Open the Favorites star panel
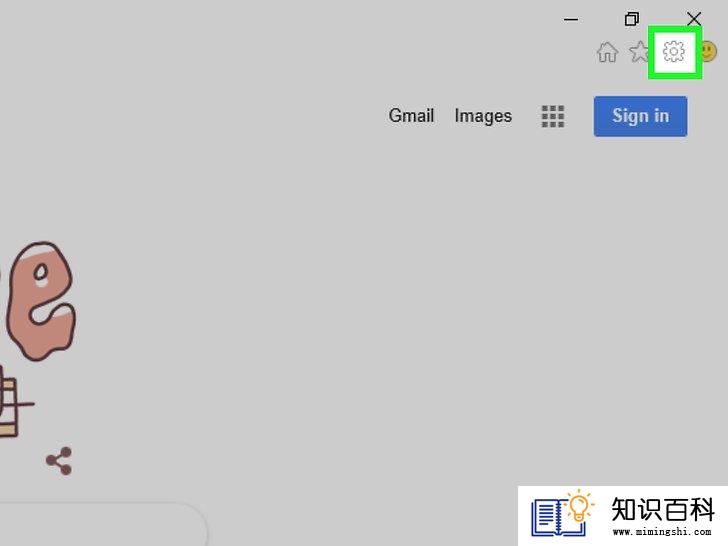This screenshot has width=728, height=546. pyautogui.click(x=639, y=52)
